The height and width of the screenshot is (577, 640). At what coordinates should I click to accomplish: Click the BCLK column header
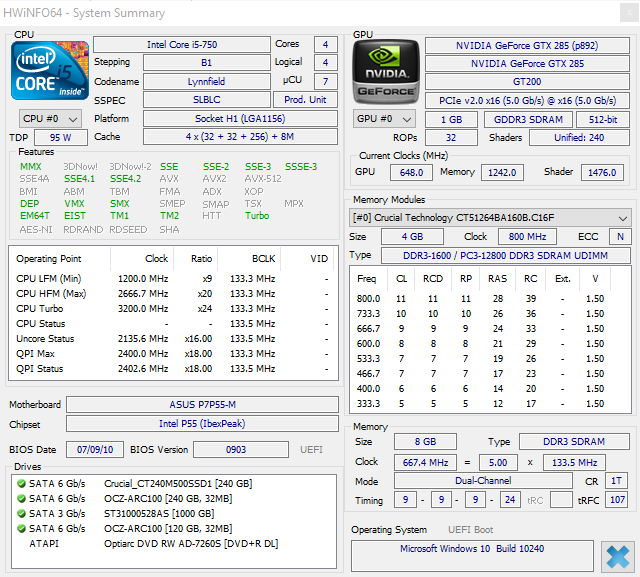coord(249,259)
